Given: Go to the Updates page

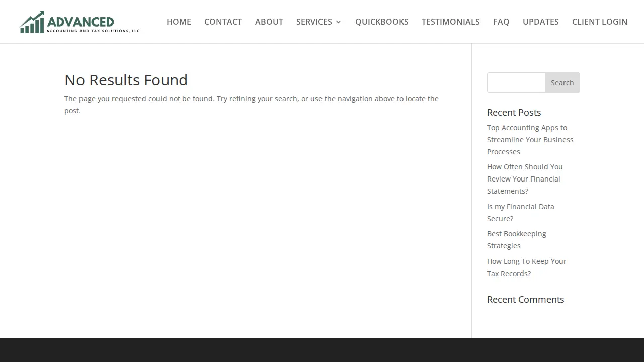Looking at the screenshot, I should (541, 22).
